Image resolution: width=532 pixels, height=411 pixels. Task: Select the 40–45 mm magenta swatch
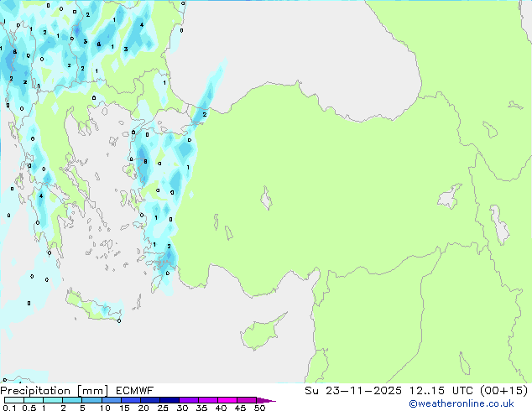227,400
